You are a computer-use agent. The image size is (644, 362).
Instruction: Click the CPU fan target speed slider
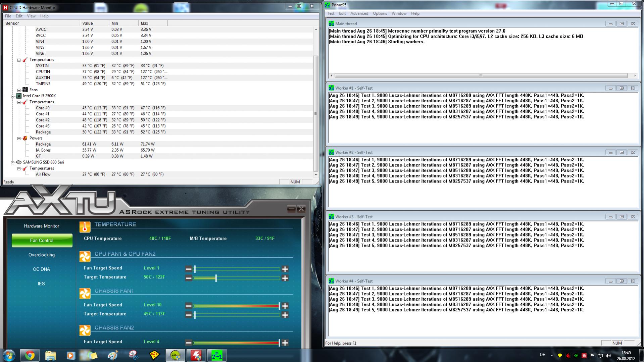tap(237, 269)
